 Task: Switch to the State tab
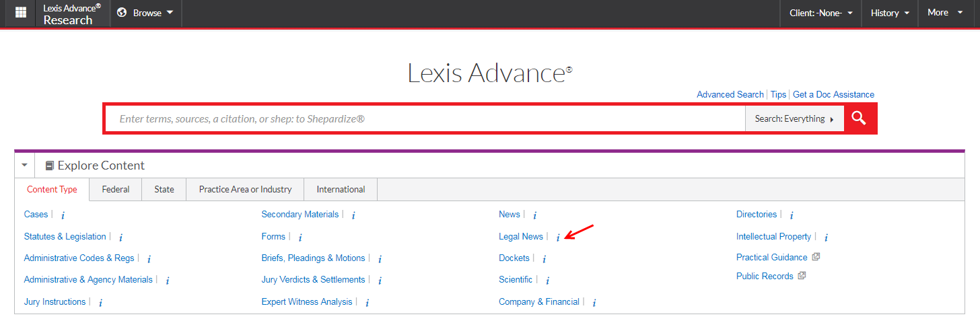pyautogui.click(x=164, y=190)
